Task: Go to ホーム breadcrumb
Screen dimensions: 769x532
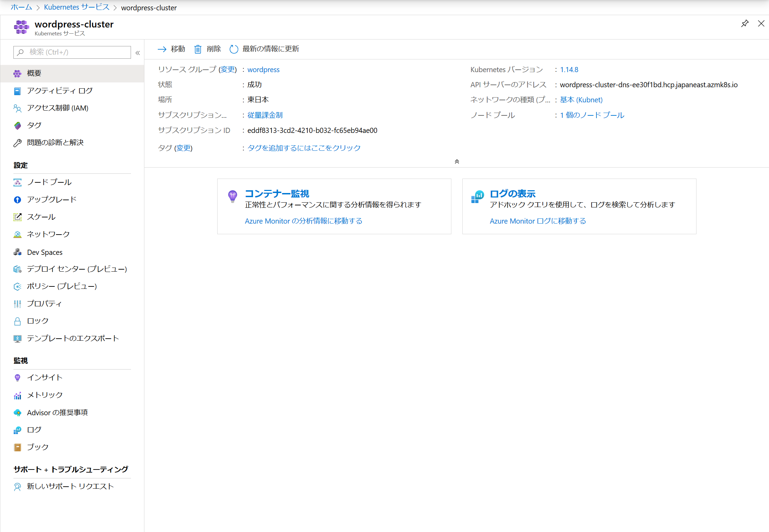Action: point(21,7)
